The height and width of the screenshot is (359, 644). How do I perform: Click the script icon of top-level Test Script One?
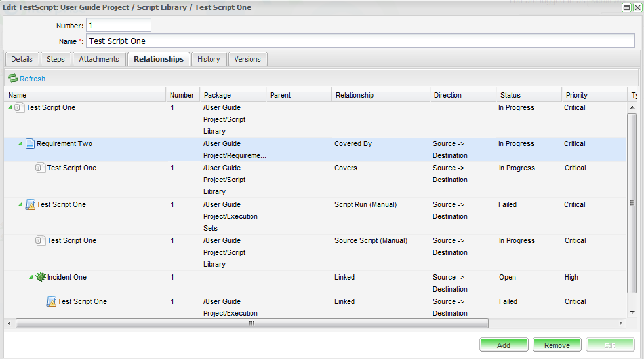pos(19,108)
